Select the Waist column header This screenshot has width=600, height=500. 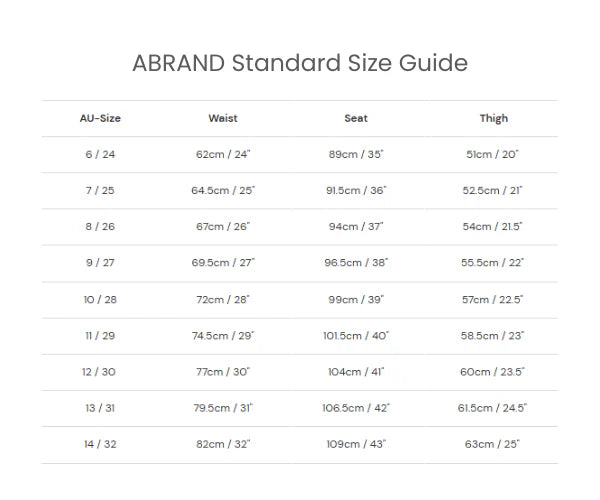(x=223, y=118)
